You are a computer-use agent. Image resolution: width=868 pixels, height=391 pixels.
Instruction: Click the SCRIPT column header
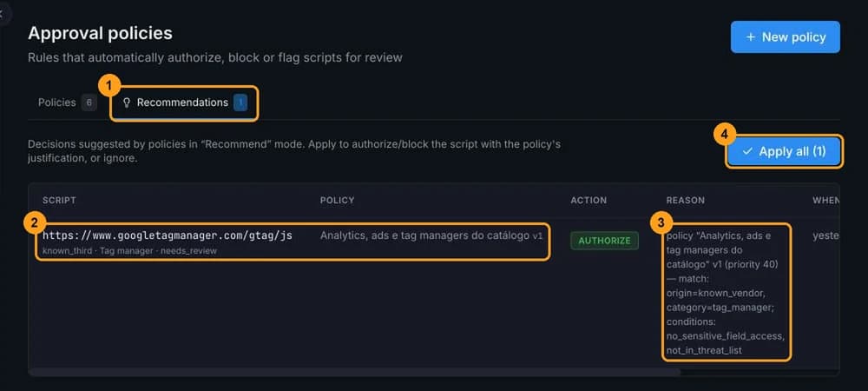pos(59,200)
